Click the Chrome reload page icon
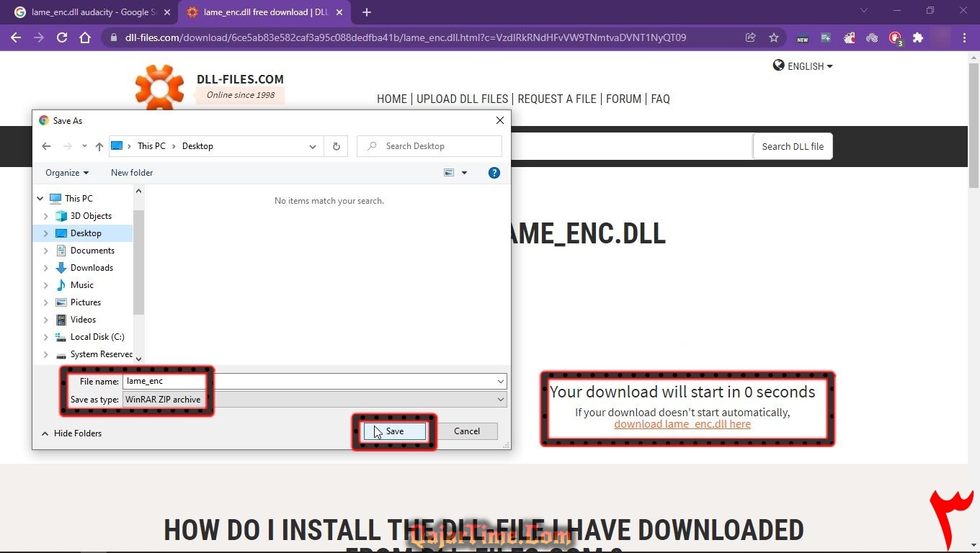Viewport: 980px width, 553px height. (x=62, y=38)
